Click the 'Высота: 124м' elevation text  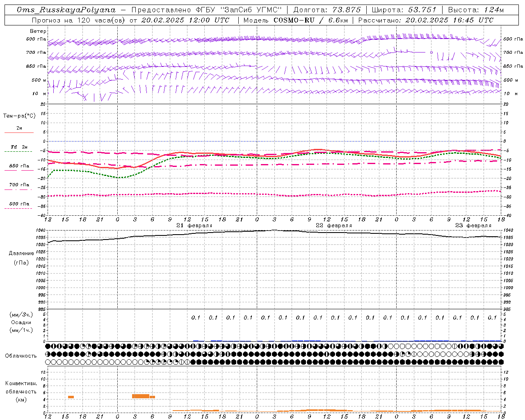[x=476, y=10]
